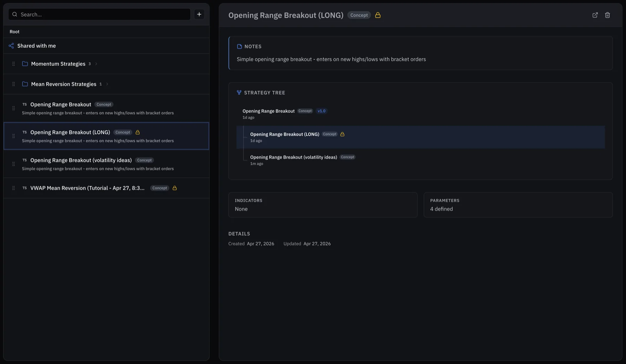Click lock icon on VWAP Mean Reversion row
This screenshot has width=626, height=364.
pyautogui.click(x=175, y=188)
